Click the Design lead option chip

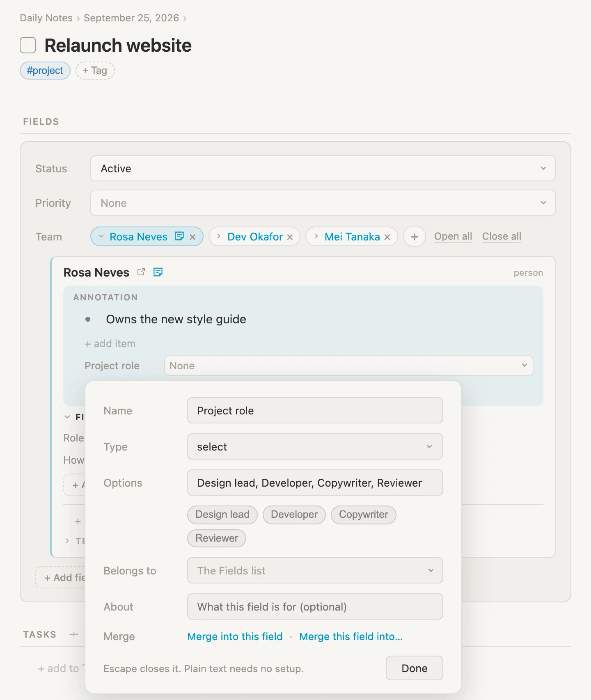pyautogui.click(x=222, y=515)
